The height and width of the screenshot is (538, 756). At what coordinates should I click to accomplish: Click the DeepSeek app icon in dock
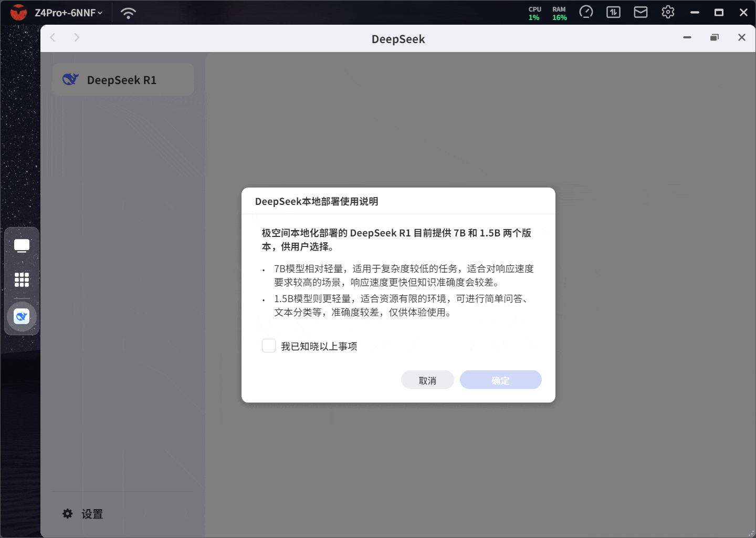click(22, 316)
